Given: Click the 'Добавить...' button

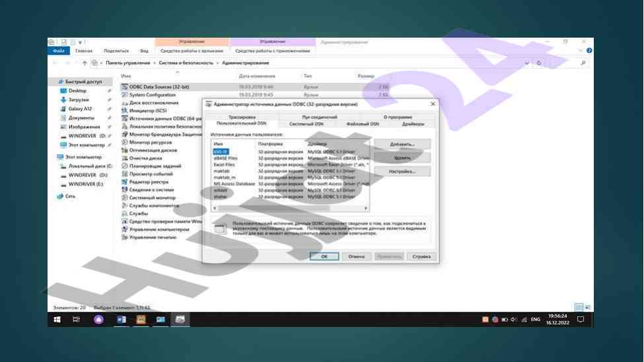Looking at the screenshot, I should pyautogui.click(x=402, y=144).
